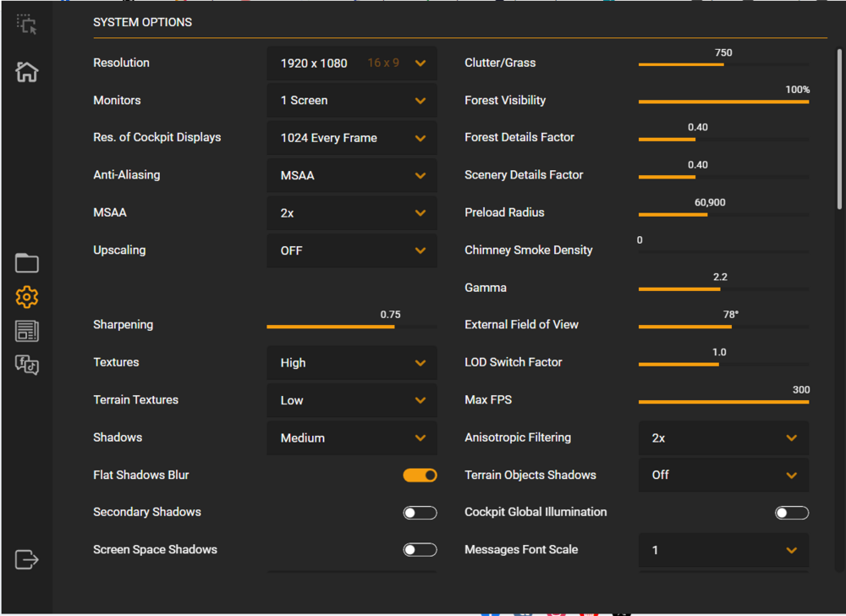The height and width of the screenshot is (616, 846).
Task: Open the Messages Font Scale dropdown
Action: (x=723, y=551)
